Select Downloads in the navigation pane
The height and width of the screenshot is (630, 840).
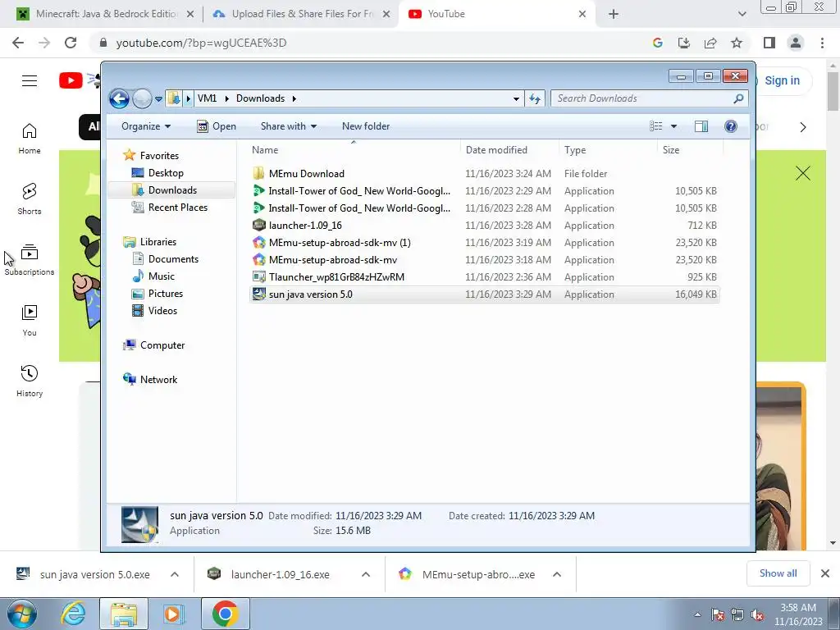tap(171, 190)
